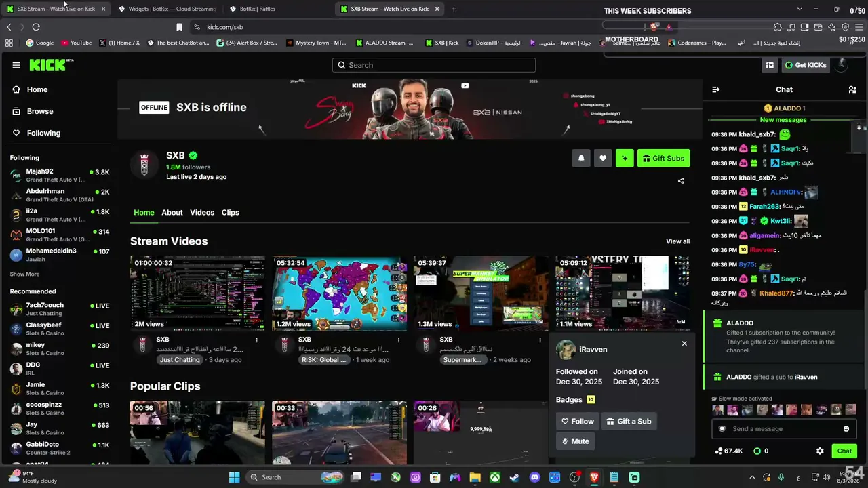The image size is (868, 488).
Task: Open Steam from the taskbar
Action: [x=515, y=477]
